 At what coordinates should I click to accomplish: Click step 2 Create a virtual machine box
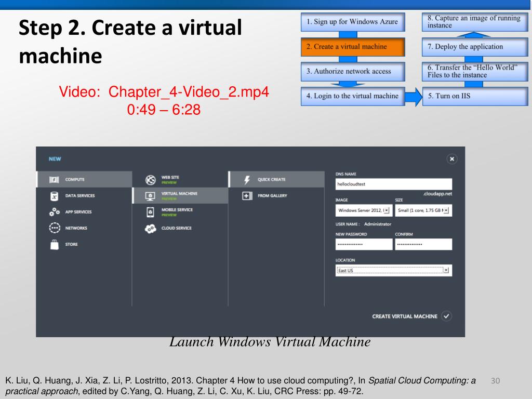pos(353,47)
